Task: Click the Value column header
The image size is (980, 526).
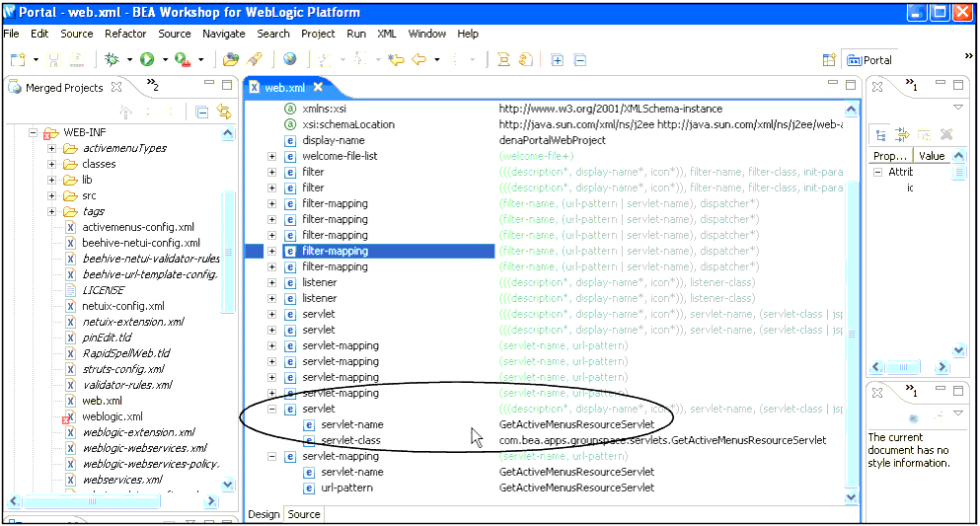Action: pos(932,156)
